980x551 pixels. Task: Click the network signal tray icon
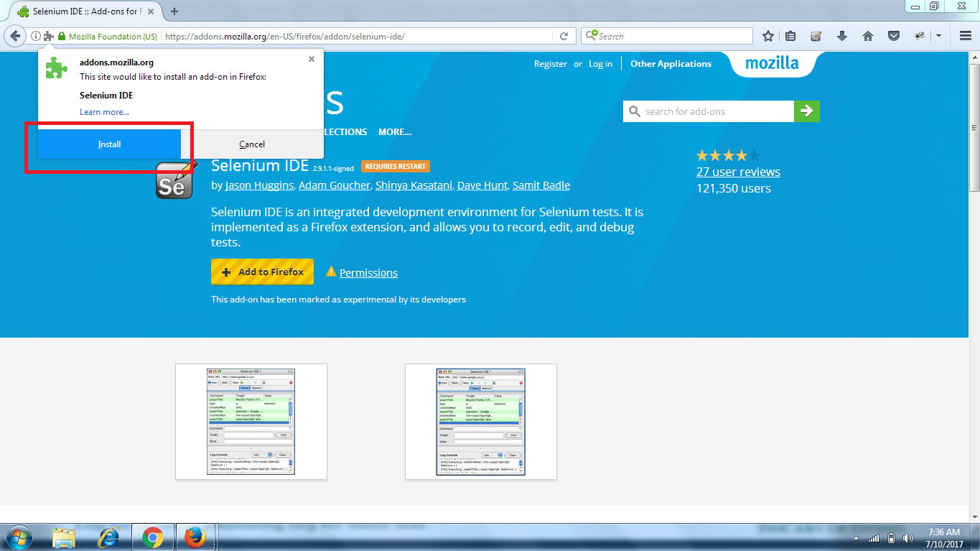click(874, 538)
